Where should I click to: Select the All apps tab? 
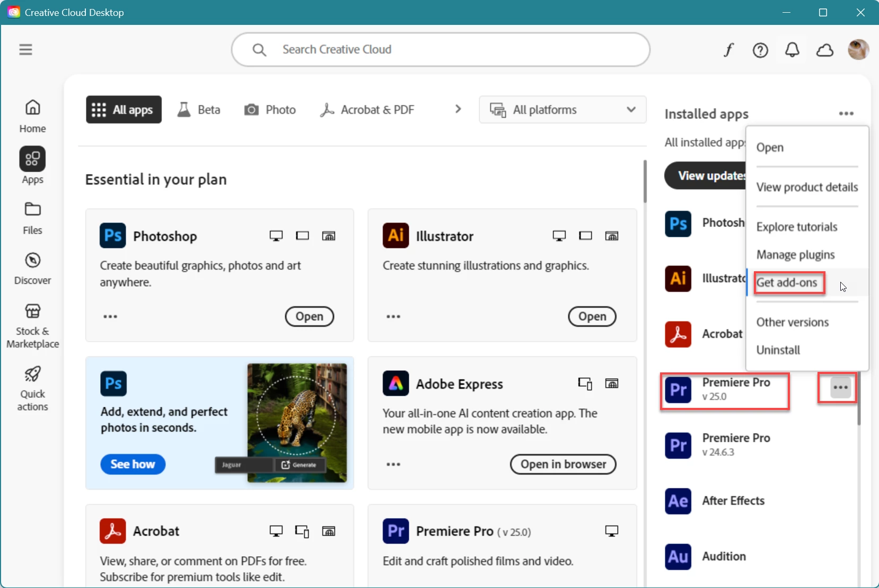tap(124, 110)
